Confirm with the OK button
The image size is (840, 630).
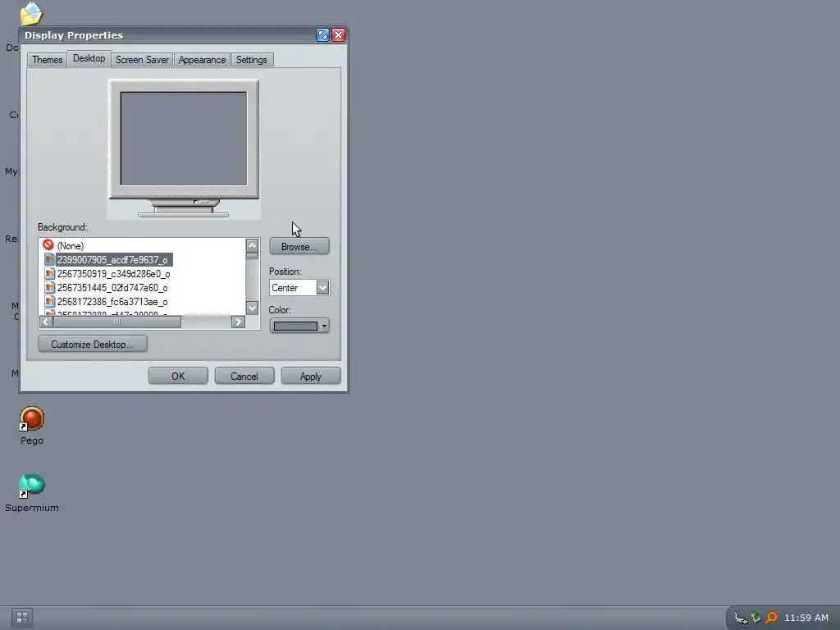point(178,376)
